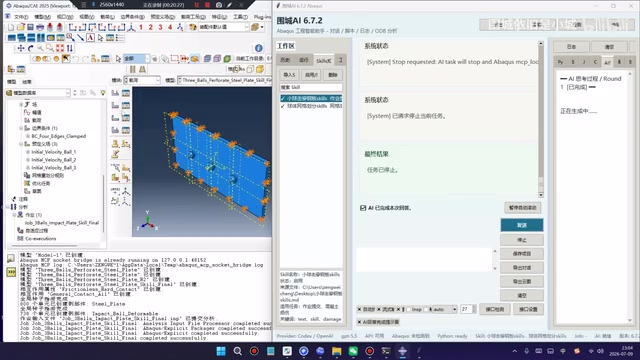640x360 pixels.
Task: Click New Model Database icon in Abaqus toolbar
Action: 11,27
